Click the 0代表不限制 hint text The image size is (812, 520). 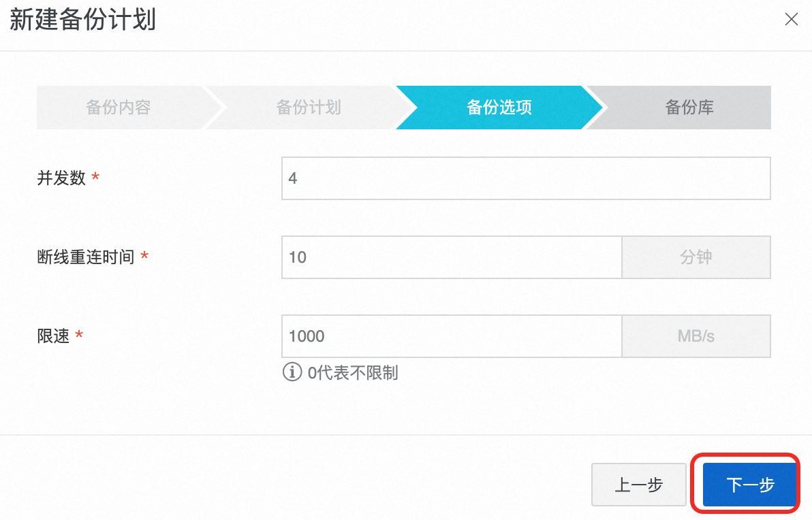[x=353, y=372]
